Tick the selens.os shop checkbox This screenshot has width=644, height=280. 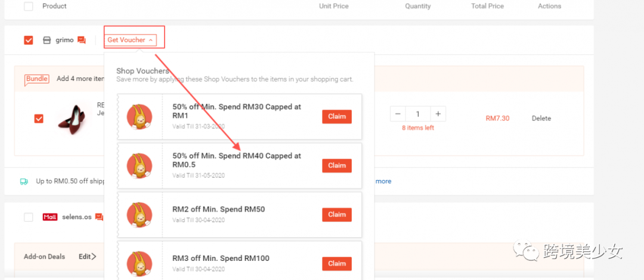[x=29, y=217]
